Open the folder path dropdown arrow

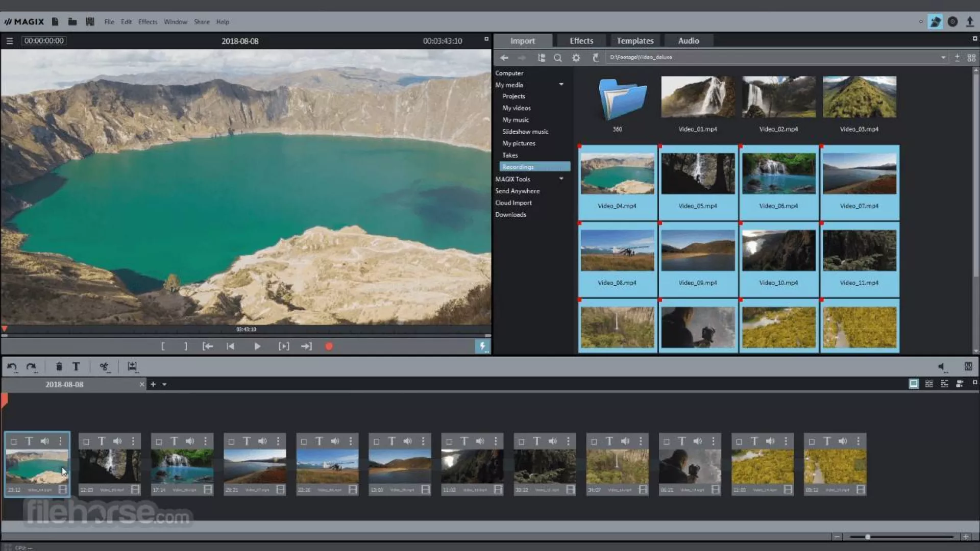(x=943, y=58)
